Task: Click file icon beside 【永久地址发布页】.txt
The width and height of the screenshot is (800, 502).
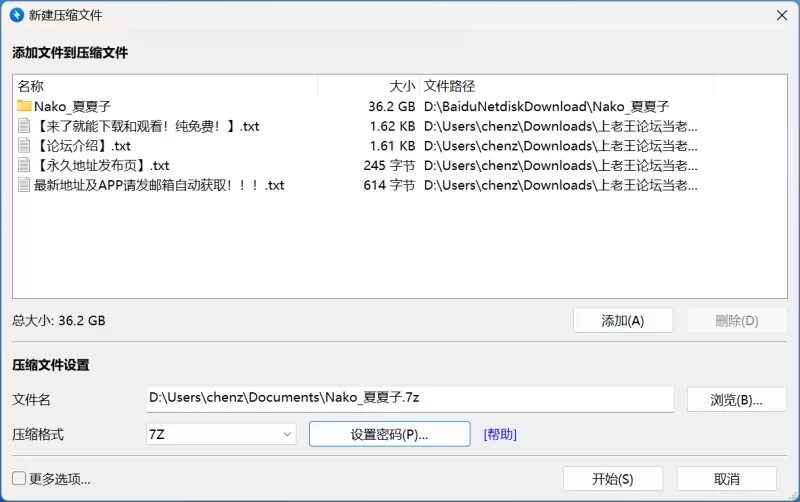Action: click(23, 165)
